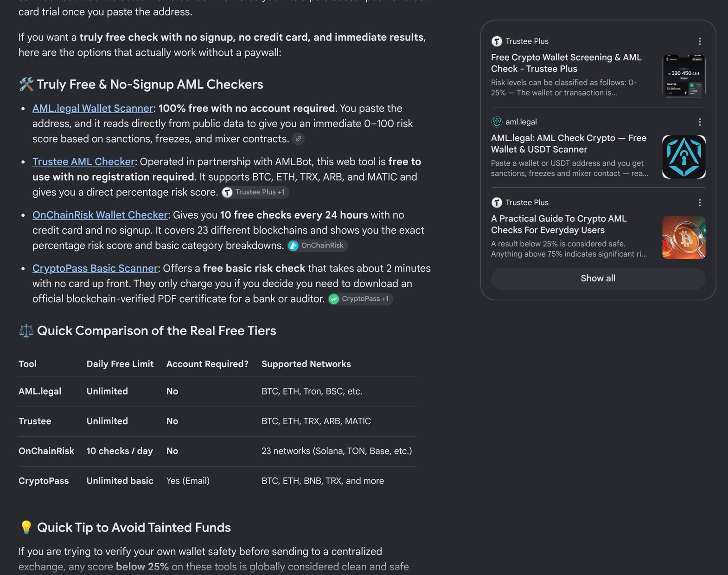Click the aml.legal favicon in source card
Viewport: 728px width, 575px height.
tap(497, 122)
